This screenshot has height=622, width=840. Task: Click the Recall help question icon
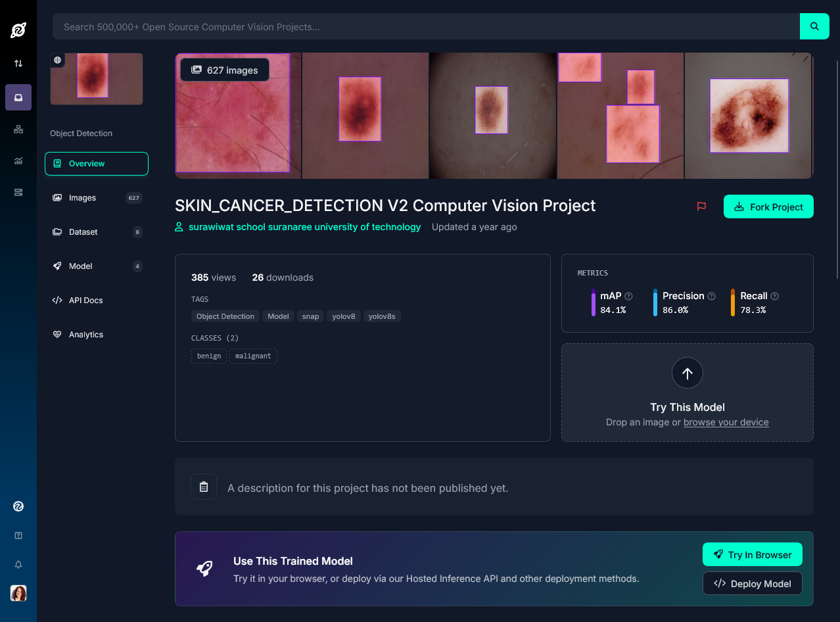[x=774, y=297]
